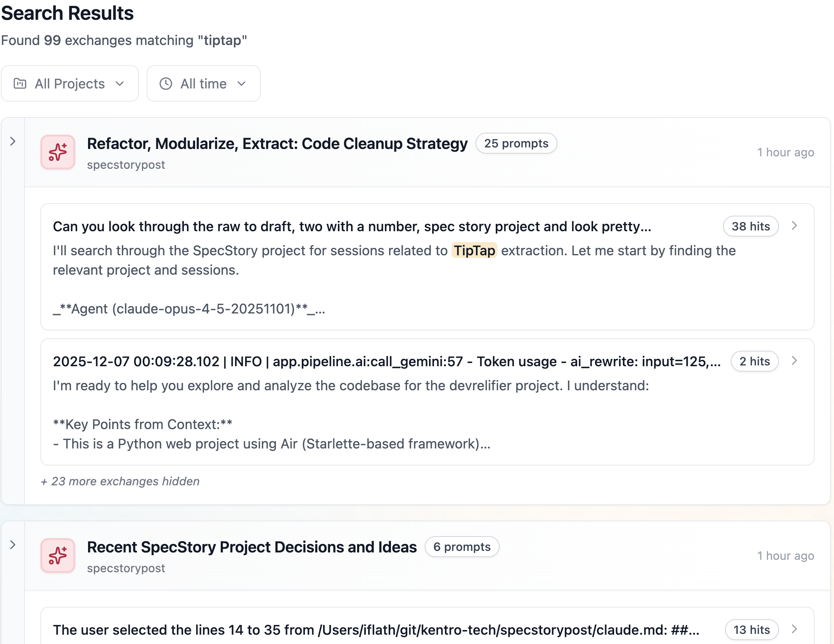Viewport: 834px width, 644px height.
Task: Click sparkle icon for Refactor, Modularize session
Action: (x=58, y=152)
